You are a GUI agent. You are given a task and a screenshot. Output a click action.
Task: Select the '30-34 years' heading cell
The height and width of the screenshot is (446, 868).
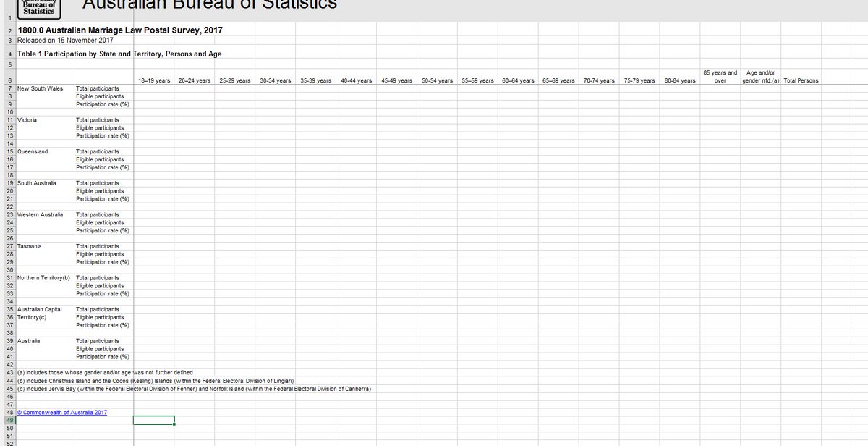[x=276, y=80]
